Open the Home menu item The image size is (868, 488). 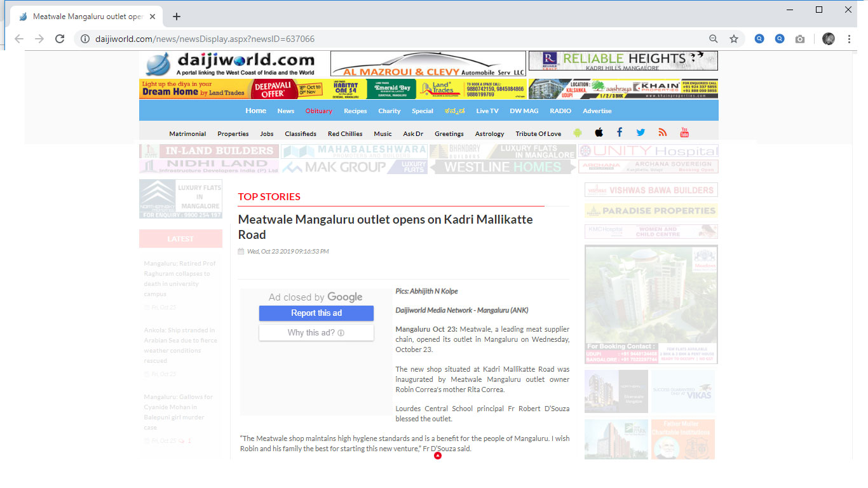(x=256, y=111)
